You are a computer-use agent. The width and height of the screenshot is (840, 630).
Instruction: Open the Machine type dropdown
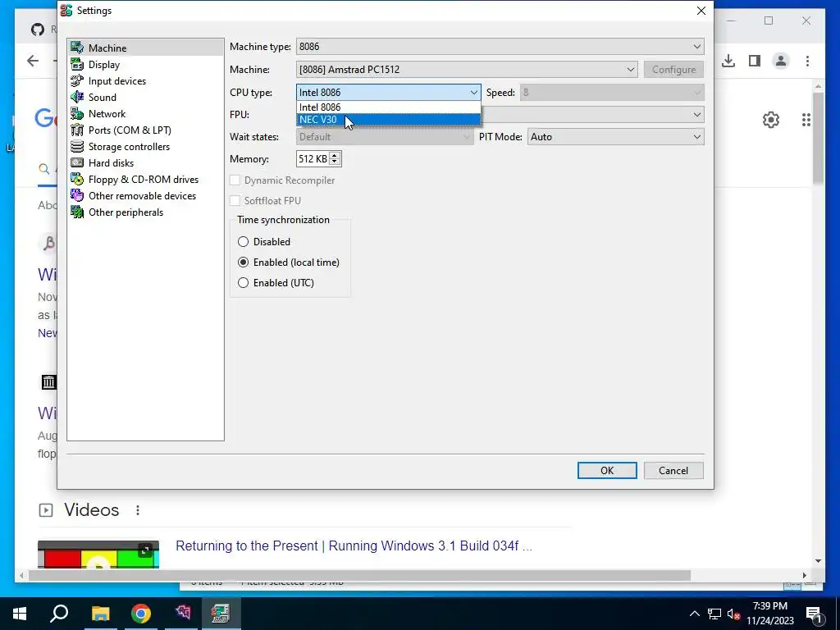(x=500, y=47)
